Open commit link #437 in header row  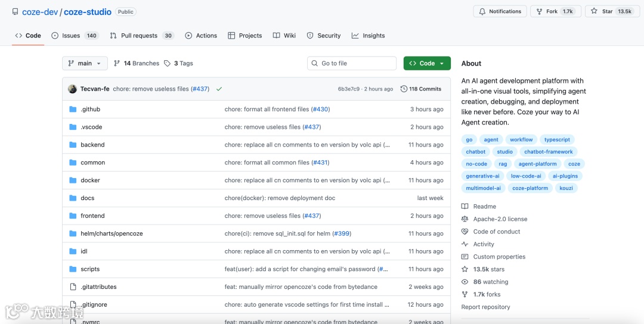point(200,89)
